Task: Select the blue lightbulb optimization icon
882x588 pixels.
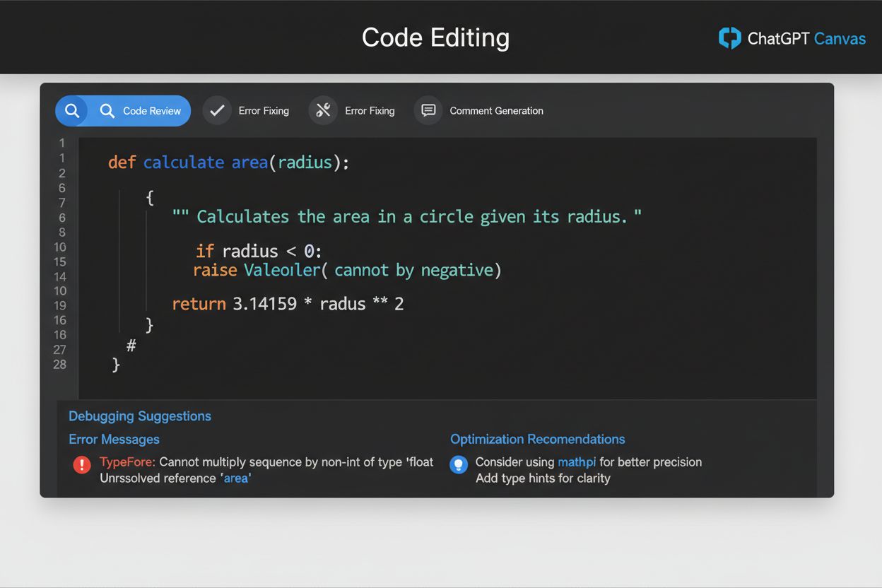Action: [x=458, y=465]
